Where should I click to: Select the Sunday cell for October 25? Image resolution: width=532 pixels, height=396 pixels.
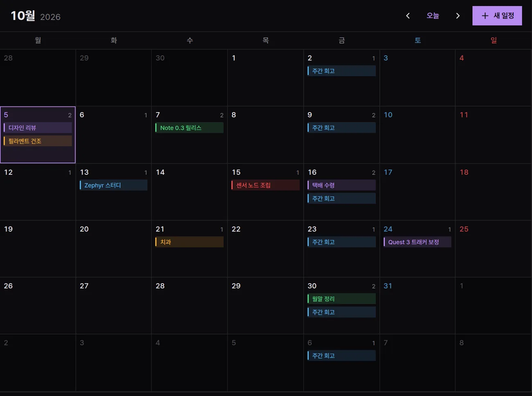pyautogui.click(x=494, y=249)
